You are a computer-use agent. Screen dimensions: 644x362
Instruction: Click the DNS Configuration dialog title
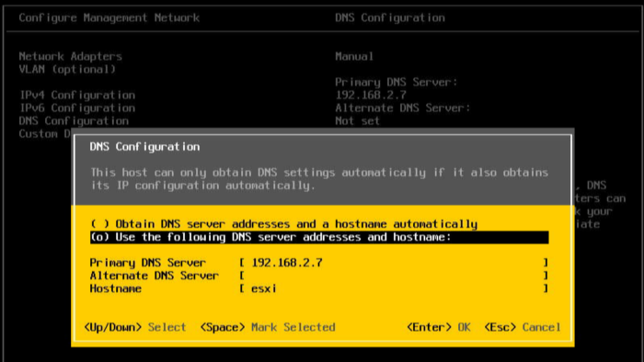(x=144, y=147)
